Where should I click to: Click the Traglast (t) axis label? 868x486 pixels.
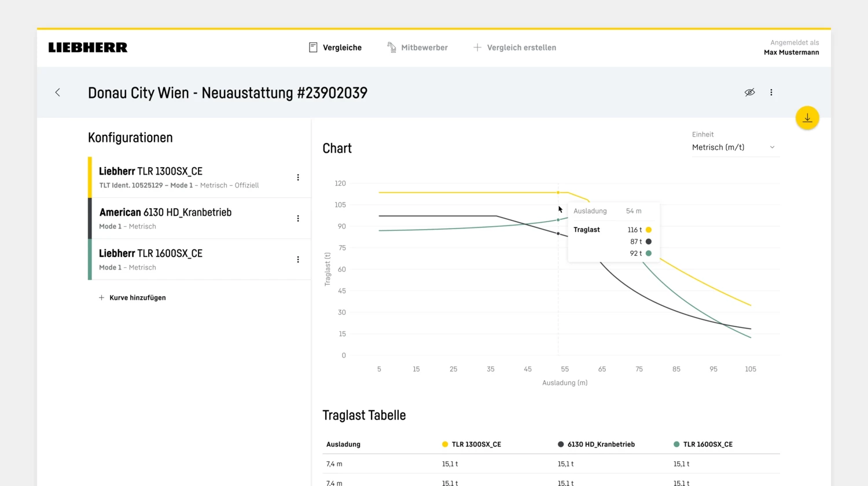click(x=328, y=269)
